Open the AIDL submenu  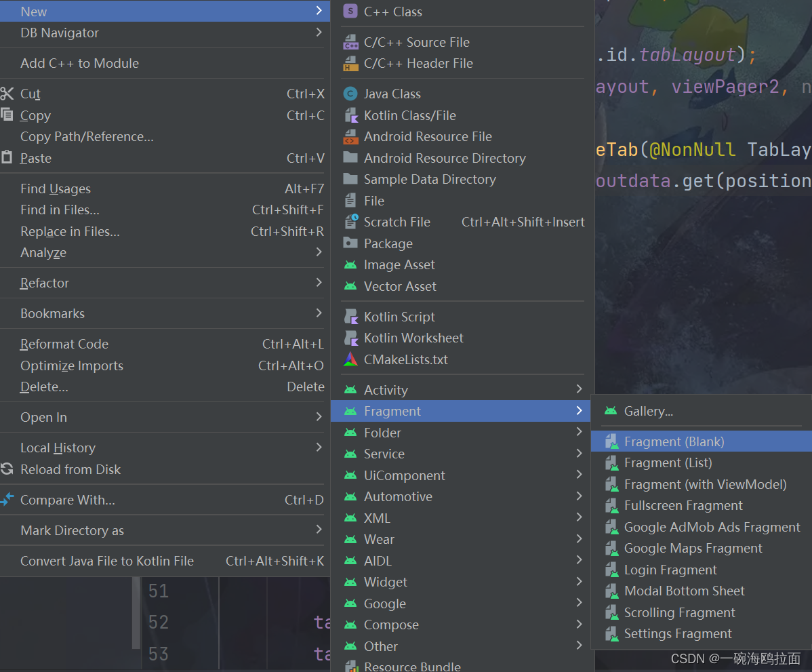click(460, 561)
